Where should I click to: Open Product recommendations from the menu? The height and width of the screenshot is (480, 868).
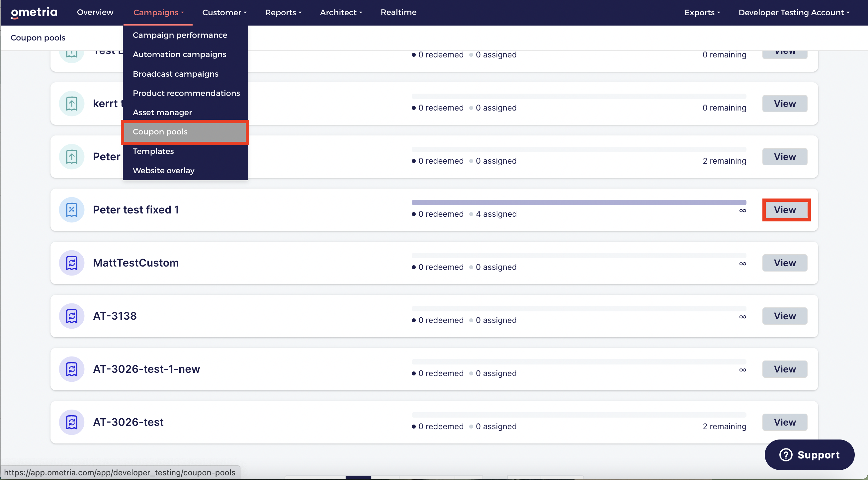point(185,93)
